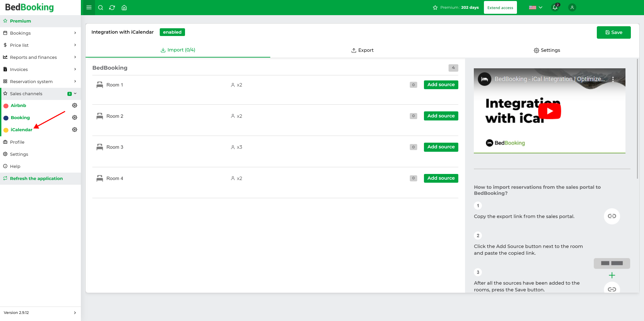This screenshot has width=644, height=321.
Task: Click green plus icon near step 3
Action: (x=612, y=275)
